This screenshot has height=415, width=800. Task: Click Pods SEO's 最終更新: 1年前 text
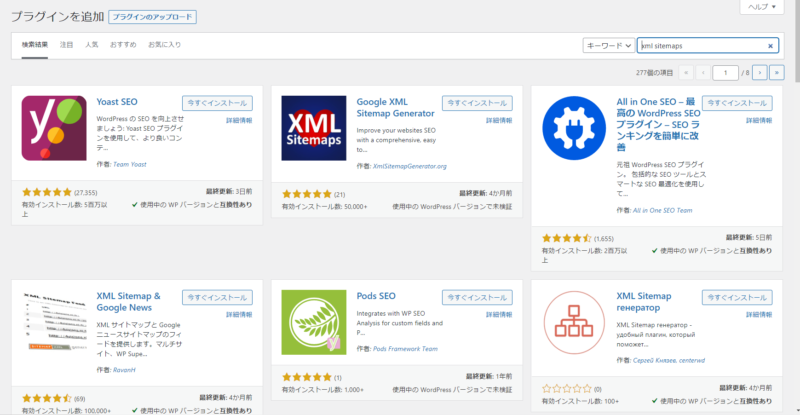[x=489, y=376]
